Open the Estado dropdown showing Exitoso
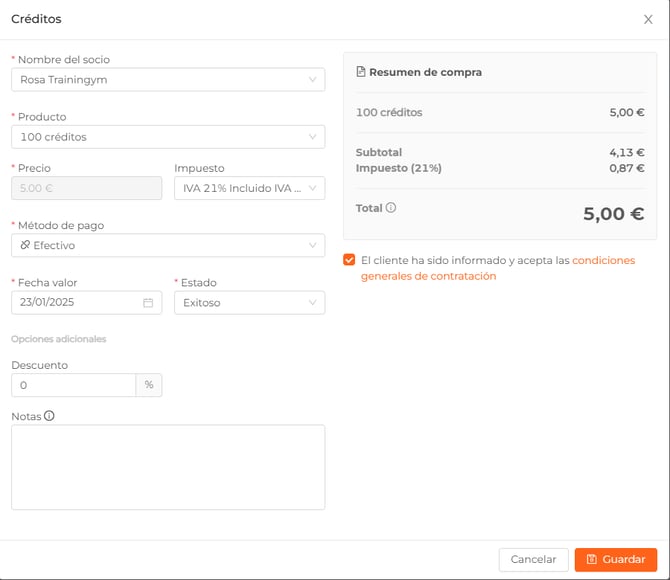This screenshot has width=670, height=580. click(x=249, y=303)
